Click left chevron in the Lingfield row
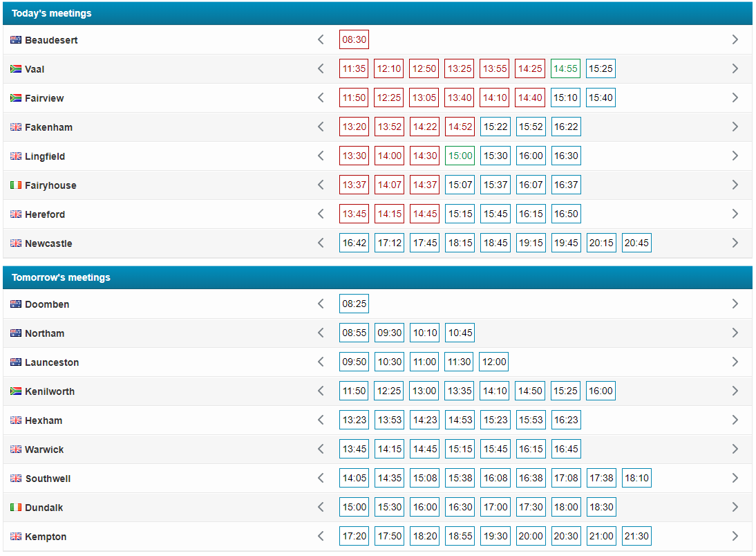 click(321, 156)
